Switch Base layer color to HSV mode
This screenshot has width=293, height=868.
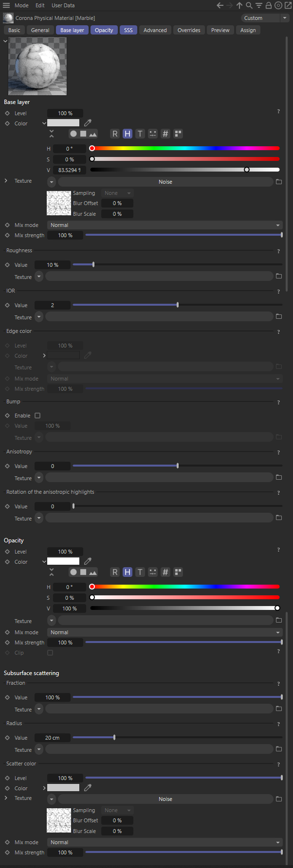128,134
